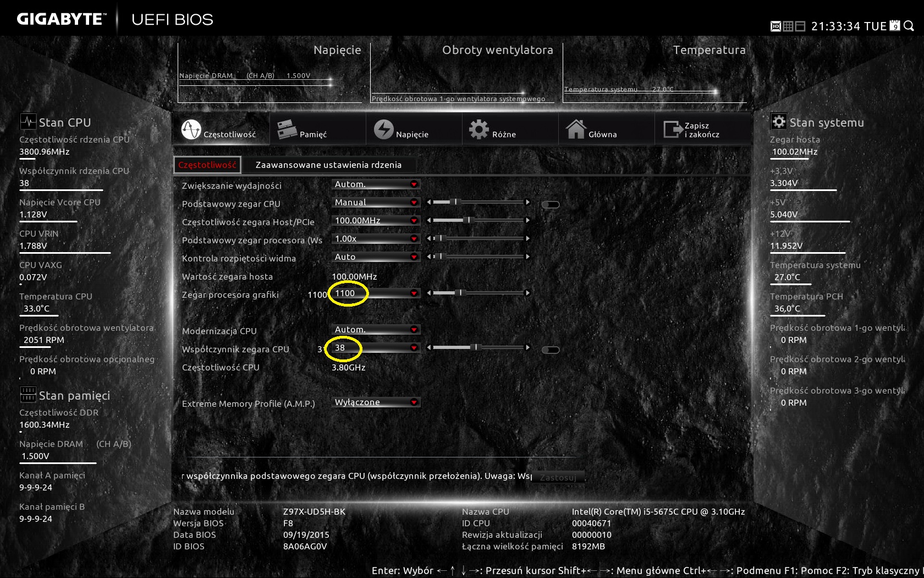Screen dimensions: 924x578
Task: Open the Extreme Memory Profile dropdown
Action: [x=376, y=402]
